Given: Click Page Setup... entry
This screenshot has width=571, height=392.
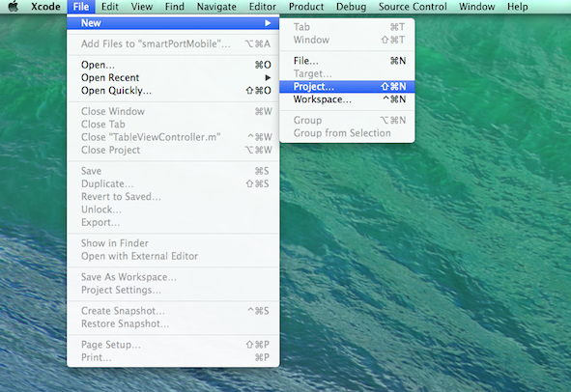Looking at the screenshot, I should tap(173, 345).
